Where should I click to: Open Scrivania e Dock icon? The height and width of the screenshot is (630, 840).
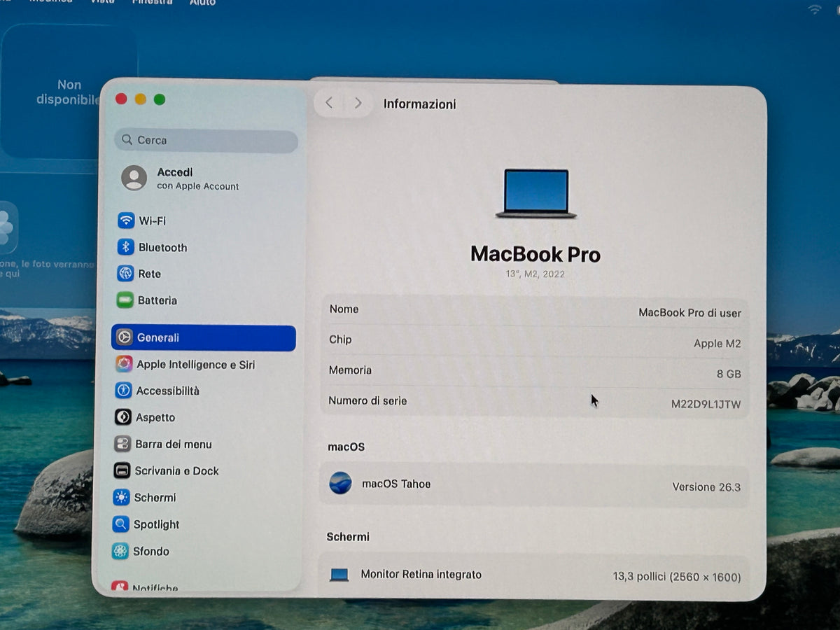122,470
